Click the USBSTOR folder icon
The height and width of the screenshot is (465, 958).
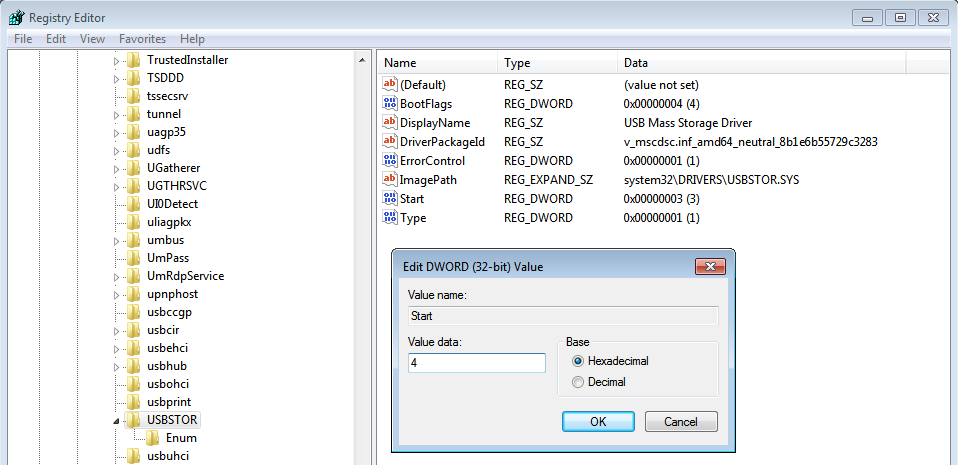(134, 419)
